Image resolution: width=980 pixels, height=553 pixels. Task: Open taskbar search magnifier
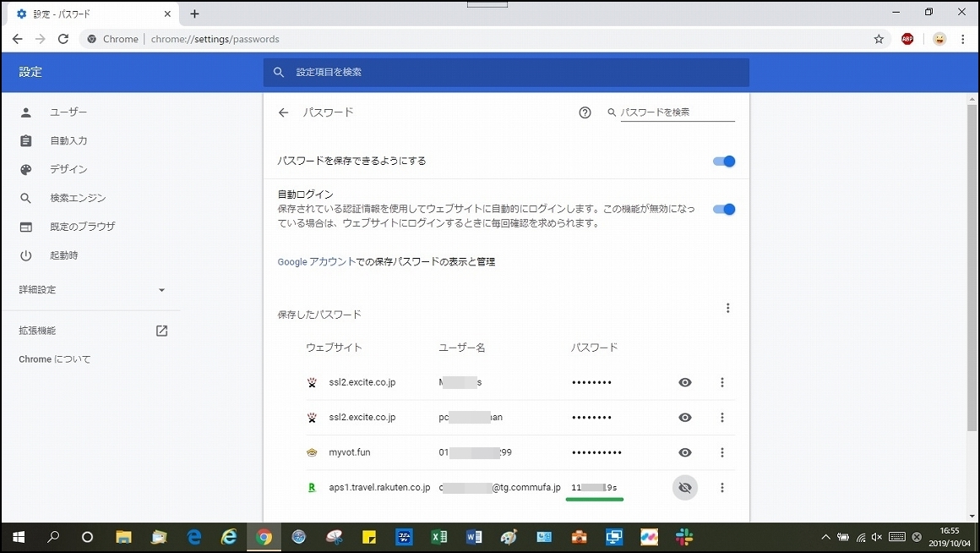click(x=53, y=538)
